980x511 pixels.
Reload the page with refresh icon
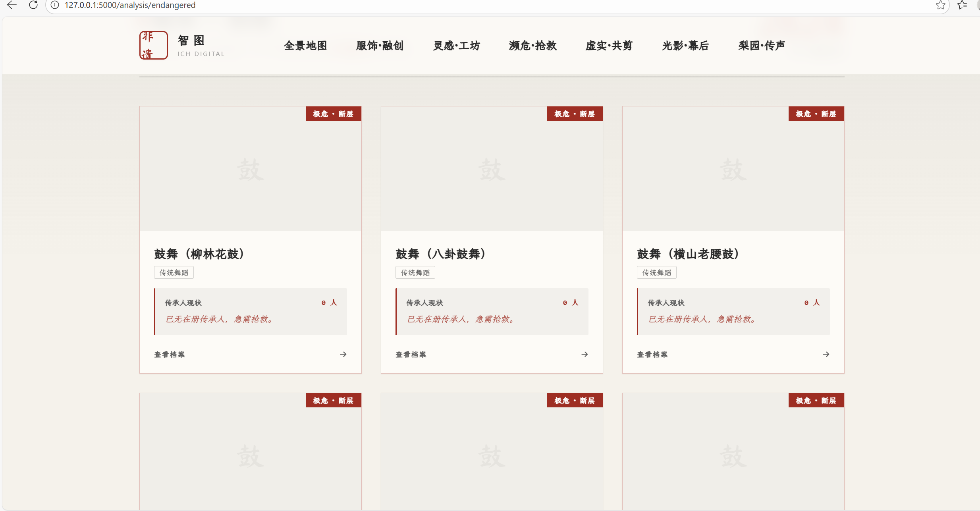[33, 5]
